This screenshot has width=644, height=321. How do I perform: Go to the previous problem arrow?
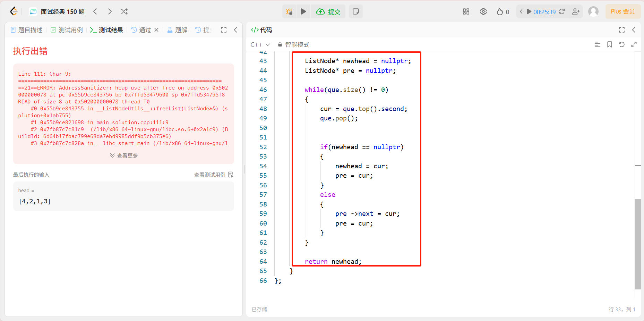click(95, 11)
